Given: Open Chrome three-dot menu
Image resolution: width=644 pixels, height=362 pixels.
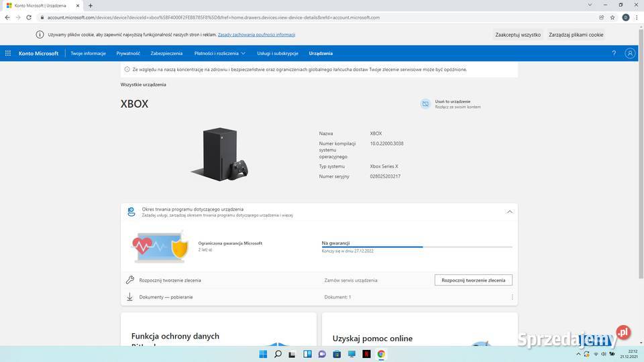Looking at the screenshot, I should (x=637, y=17).
